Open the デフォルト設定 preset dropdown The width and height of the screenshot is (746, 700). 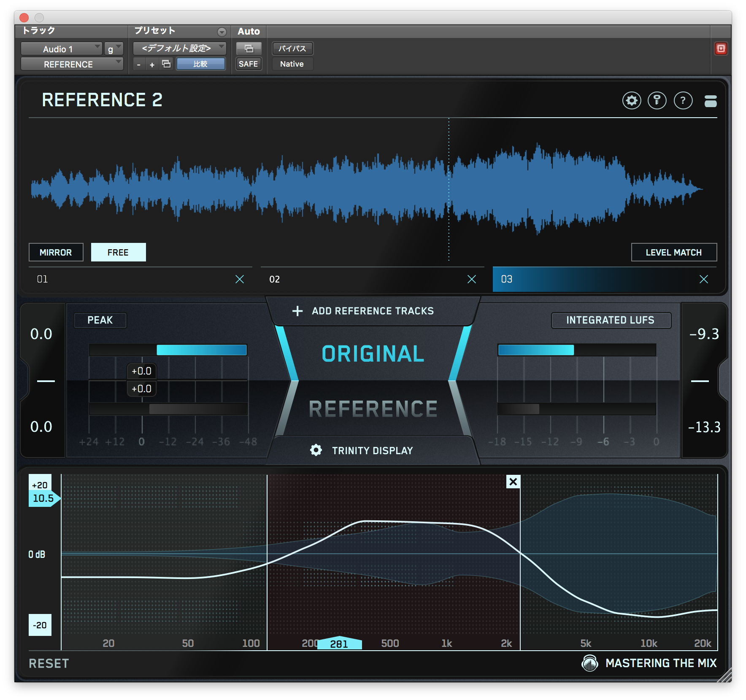(x=179, y=48)
